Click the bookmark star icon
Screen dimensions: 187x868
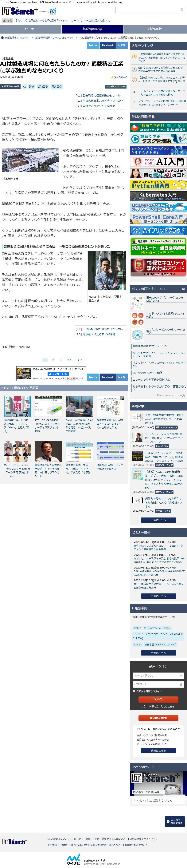(x=112, y=77)
